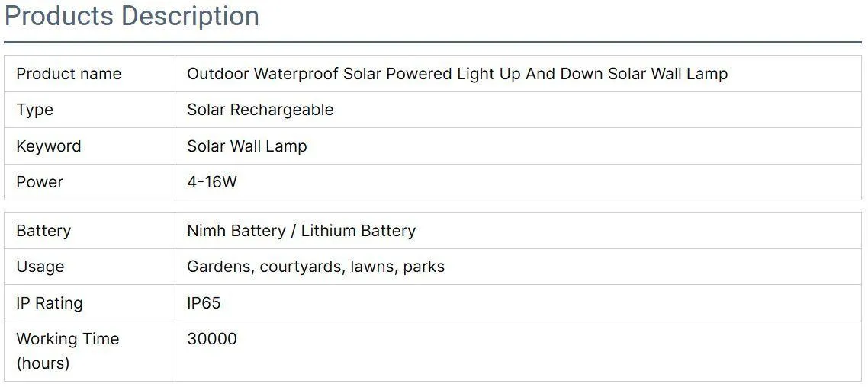Click the Working Time (hours) label
Viewport: 868px width, 387px height.
coord(68,351)
